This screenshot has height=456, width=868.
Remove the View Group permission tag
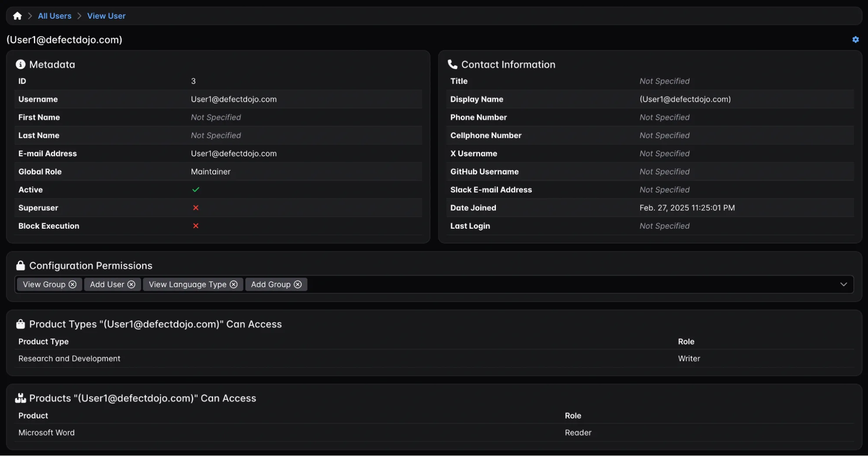point(73,284)
